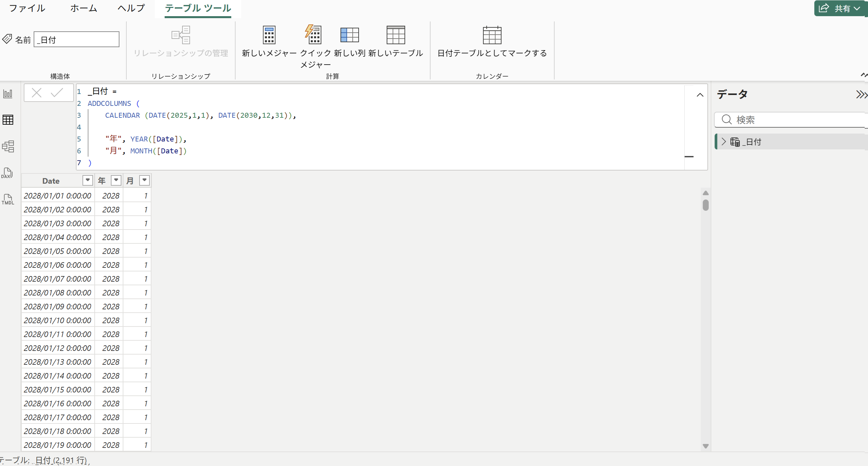Commit the formula with checkmark
Screen dimensions: 868x466
(57, 93)
